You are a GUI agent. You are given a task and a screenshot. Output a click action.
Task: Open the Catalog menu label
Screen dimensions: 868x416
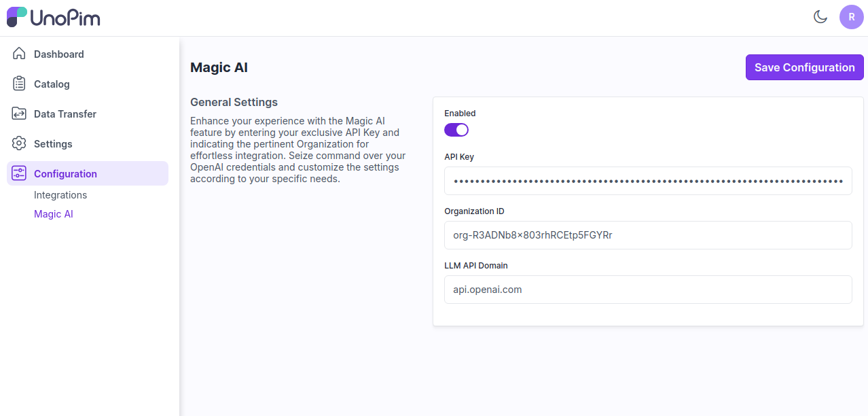point(52,84)
